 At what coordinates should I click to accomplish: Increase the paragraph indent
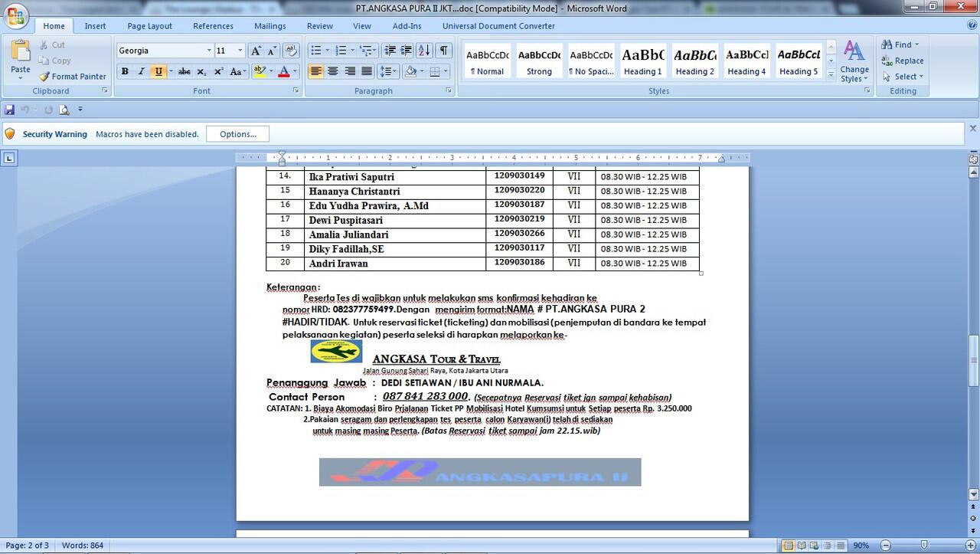click(407, 51)
